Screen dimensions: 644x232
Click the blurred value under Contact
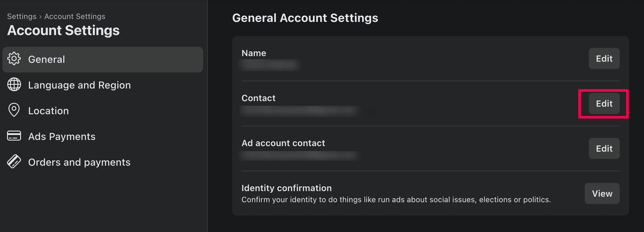coord(298,111)
